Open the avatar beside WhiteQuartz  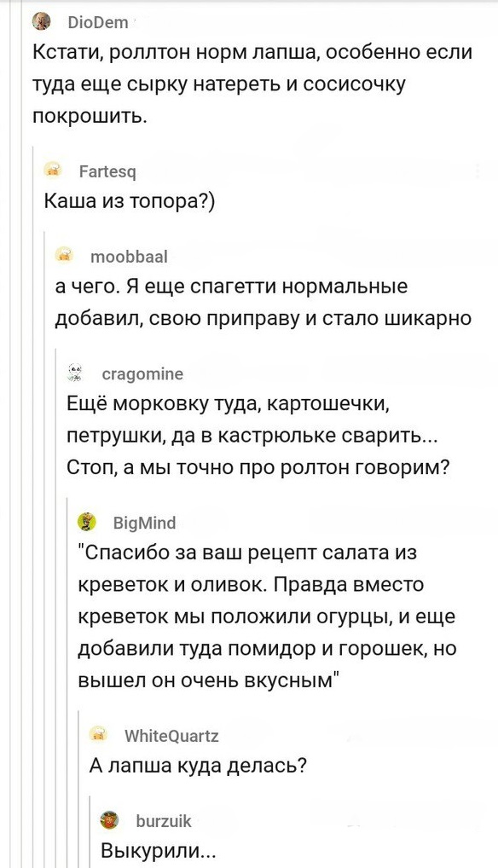(x=99, y=735)
